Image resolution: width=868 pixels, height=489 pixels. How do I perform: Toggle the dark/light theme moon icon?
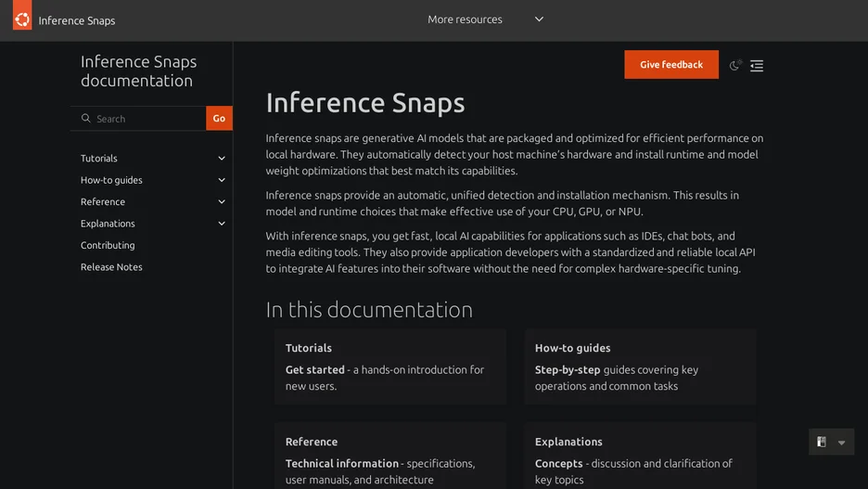pos(735,65)
